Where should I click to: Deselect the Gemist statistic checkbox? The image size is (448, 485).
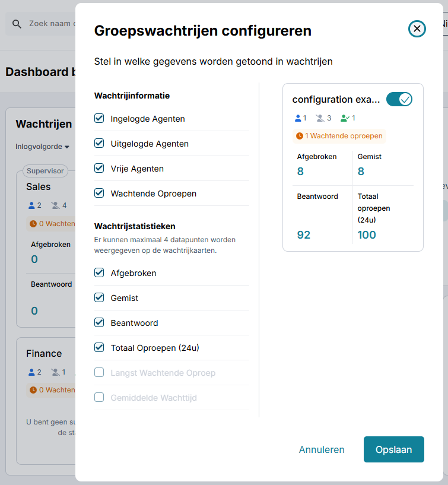[99, 298]
